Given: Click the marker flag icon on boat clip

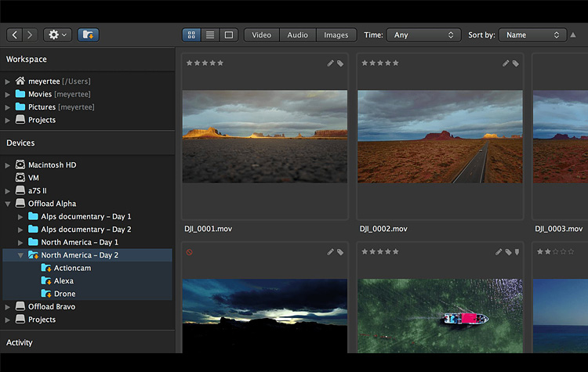Looking at the screenshot, I should click(517, 252).
